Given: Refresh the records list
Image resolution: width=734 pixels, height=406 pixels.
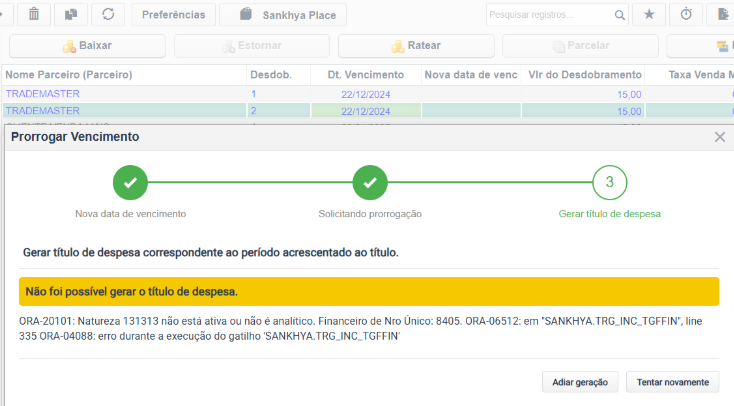Looking at the screenshot, I should tap(108, 15).
